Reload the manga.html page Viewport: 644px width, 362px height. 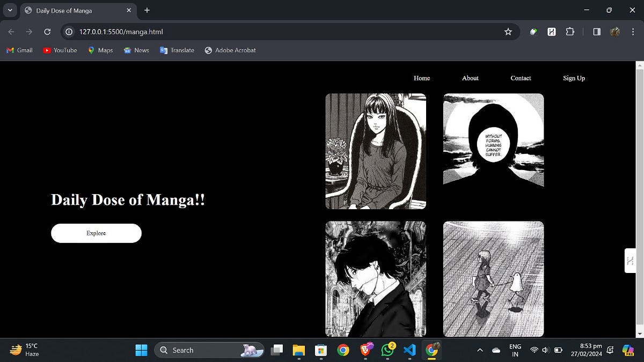(x=47, y=32)
